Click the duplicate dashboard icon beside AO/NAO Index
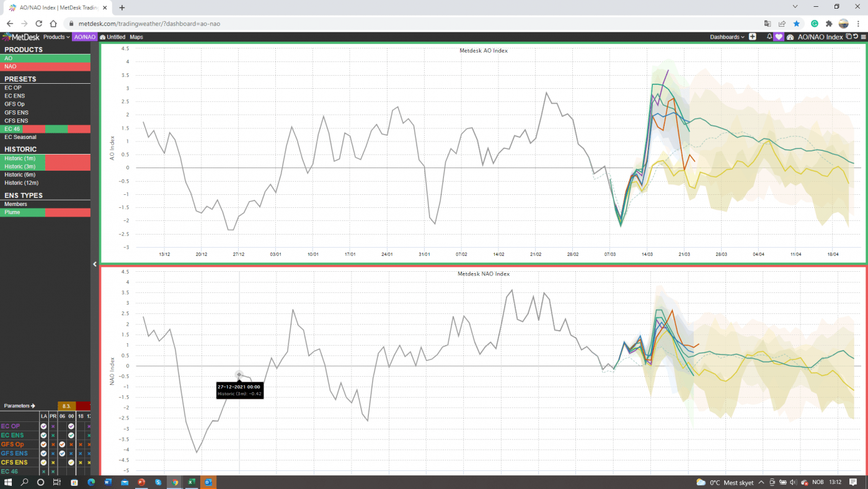This screenshot has width=868, height=489. (x=848, y=37)
